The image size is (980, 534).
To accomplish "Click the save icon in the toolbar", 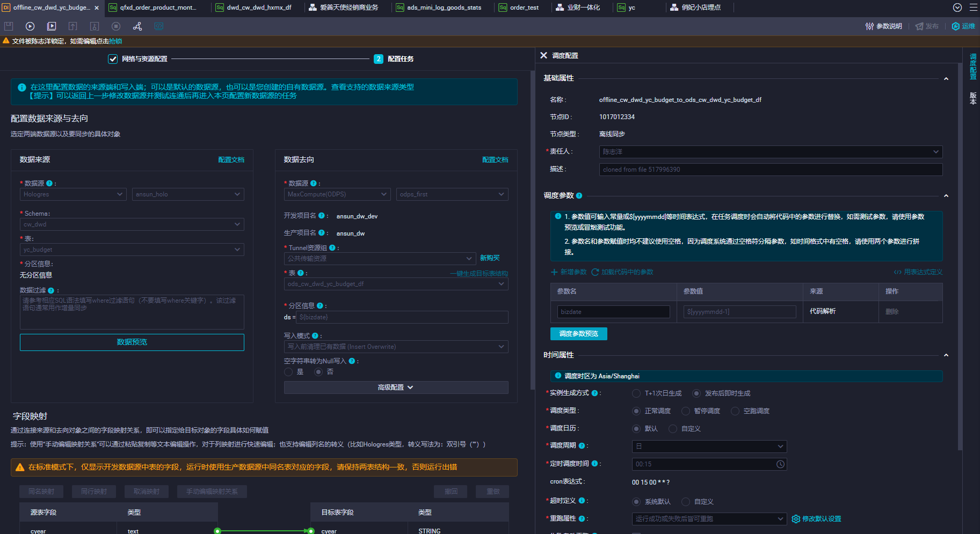I will [x=9, y=26].
